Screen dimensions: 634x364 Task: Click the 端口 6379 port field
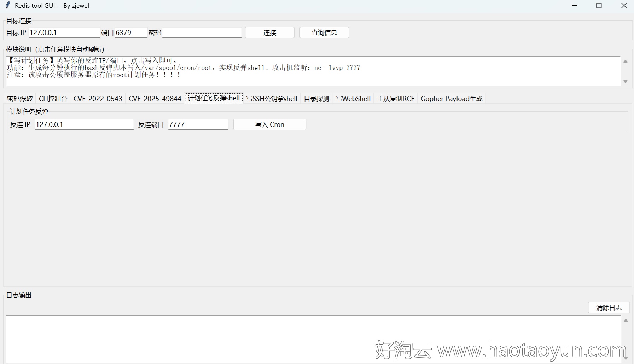(131, 33)
